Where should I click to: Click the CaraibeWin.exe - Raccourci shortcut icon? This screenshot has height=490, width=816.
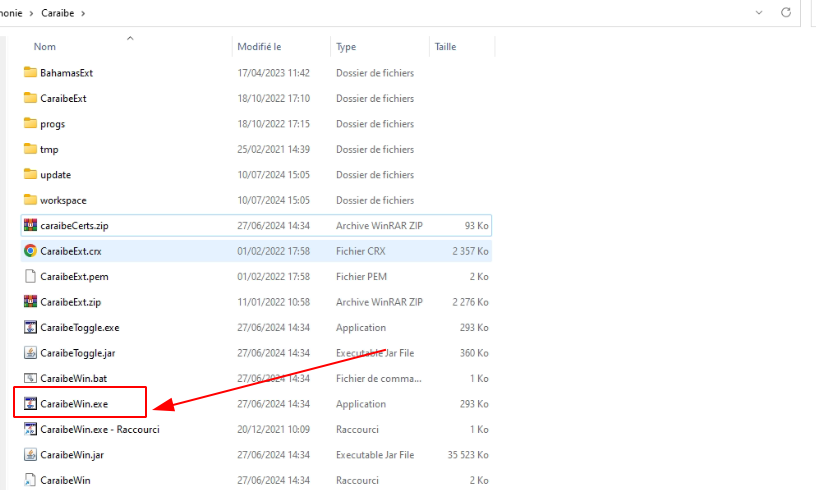coord(30,429)
